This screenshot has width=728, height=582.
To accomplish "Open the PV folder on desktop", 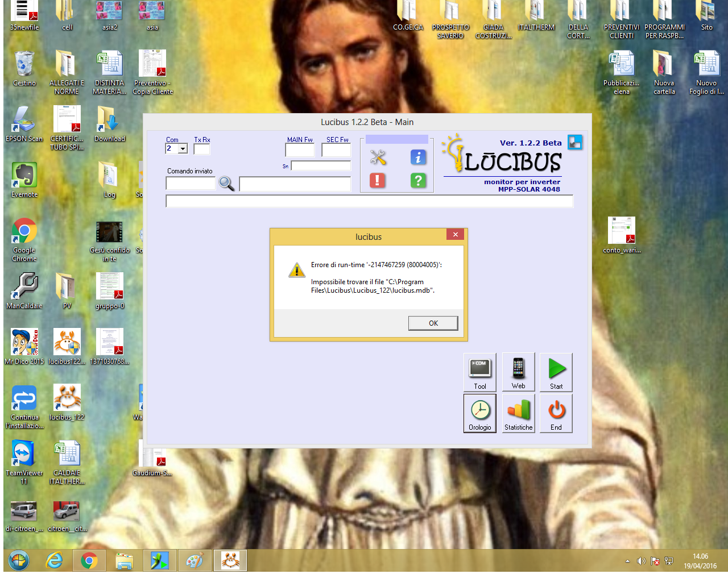I will tap(67, 291).
